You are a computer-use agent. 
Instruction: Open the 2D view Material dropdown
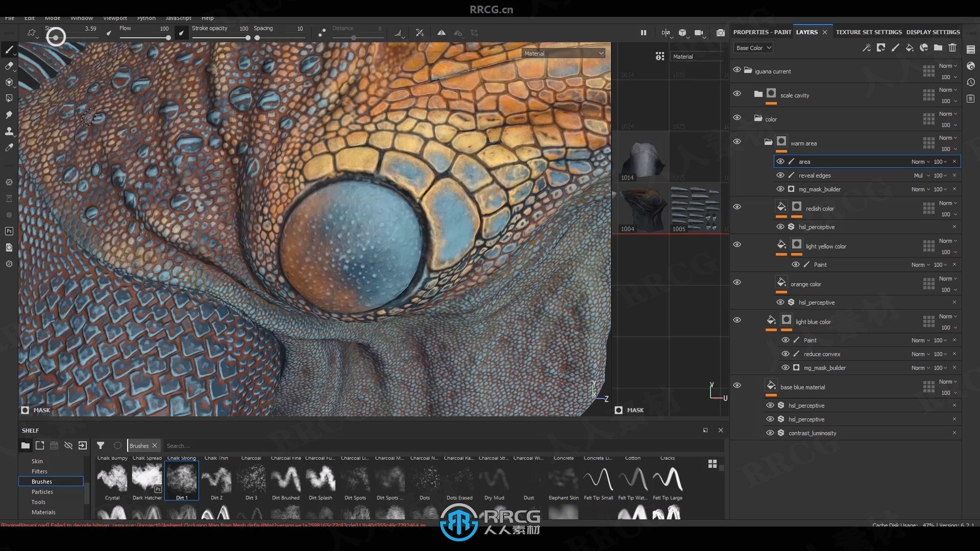point(697,57)
